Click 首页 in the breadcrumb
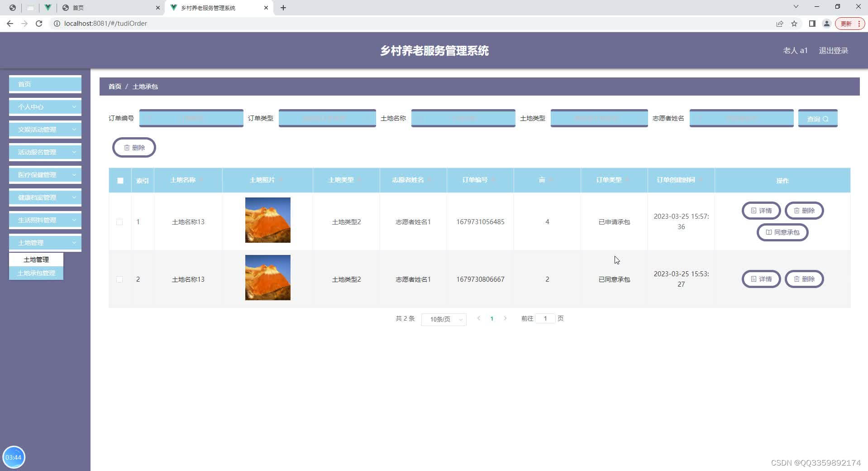The height and width of the screenshot is (471, 868). click(x=114, y=87)
